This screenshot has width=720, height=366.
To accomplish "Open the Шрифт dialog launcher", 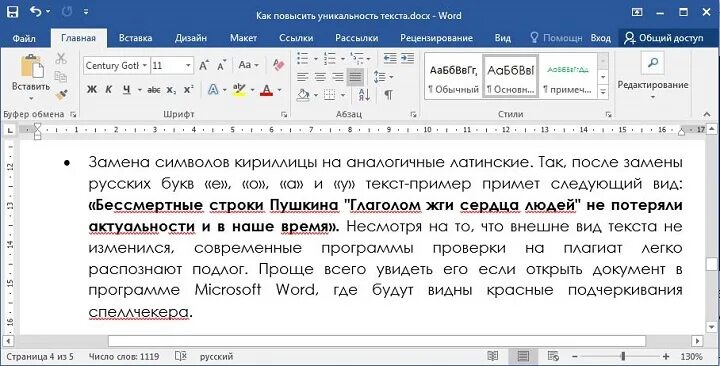I will pyautogui.click(x=284, y=114).
